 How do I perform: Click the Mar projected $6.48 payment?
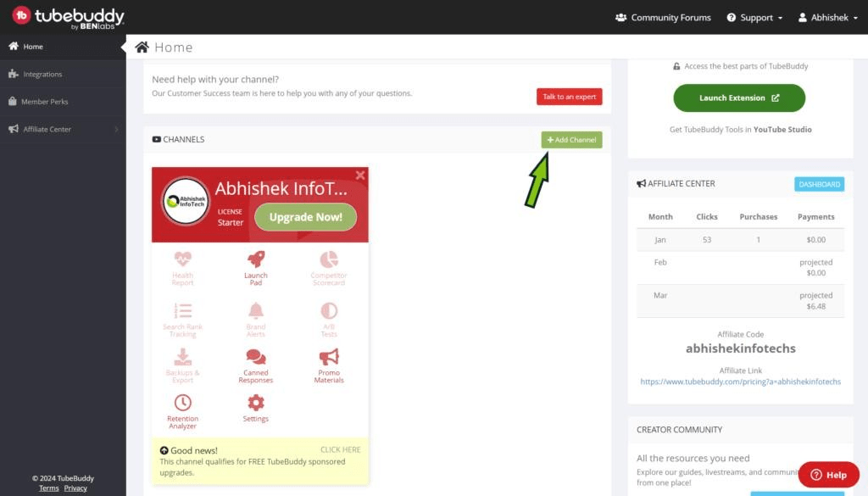coord(816,306)
